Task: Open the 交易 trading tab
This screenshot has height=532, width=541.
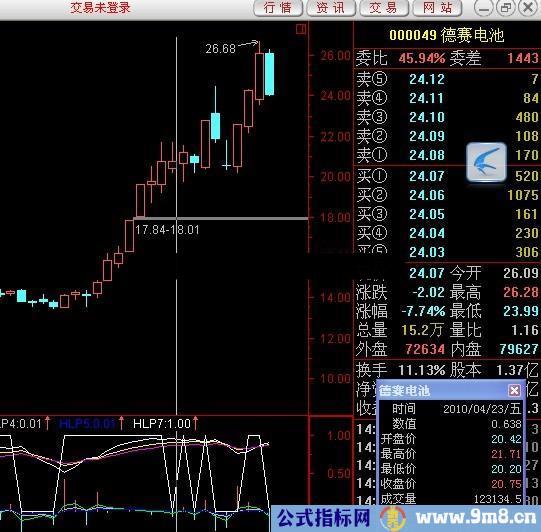Action: [384, 8]
